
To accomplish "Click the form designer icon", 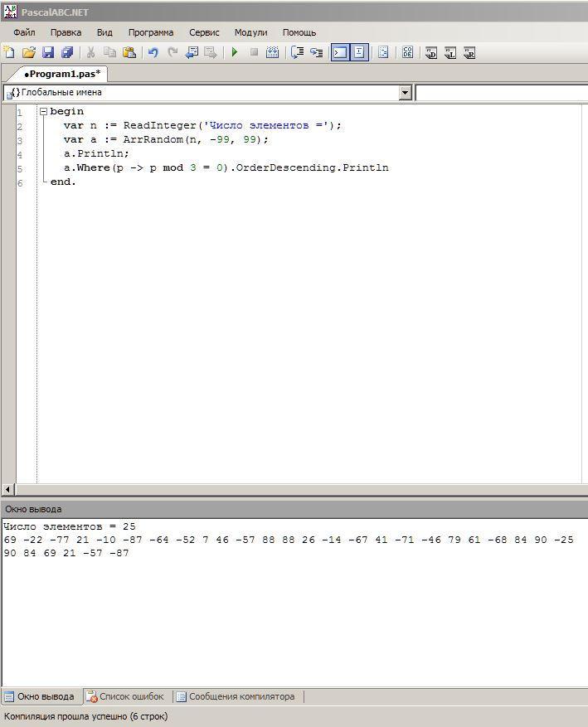I will click(x=383, y=52).
